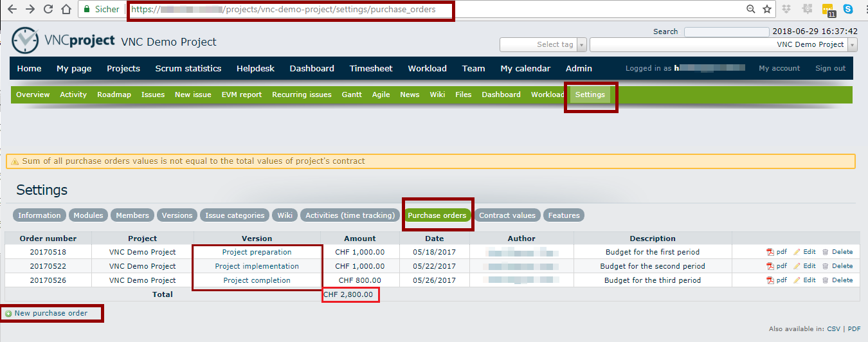Image resolution: width=868 pixels, height=342 pixels.
Task: Download pdf for order 20170522
Action: point(777,266)
